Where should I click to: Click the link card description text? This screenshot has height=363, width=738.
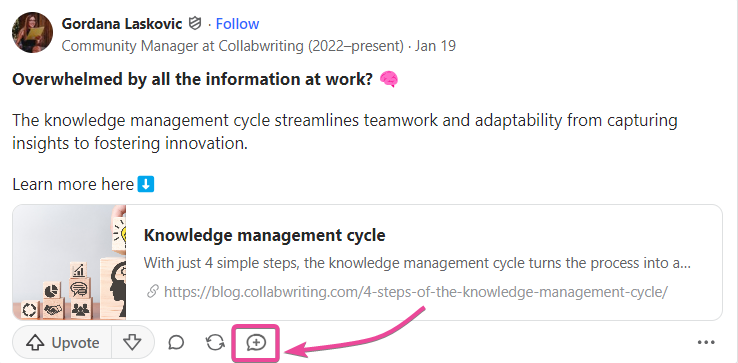[417, 263]
